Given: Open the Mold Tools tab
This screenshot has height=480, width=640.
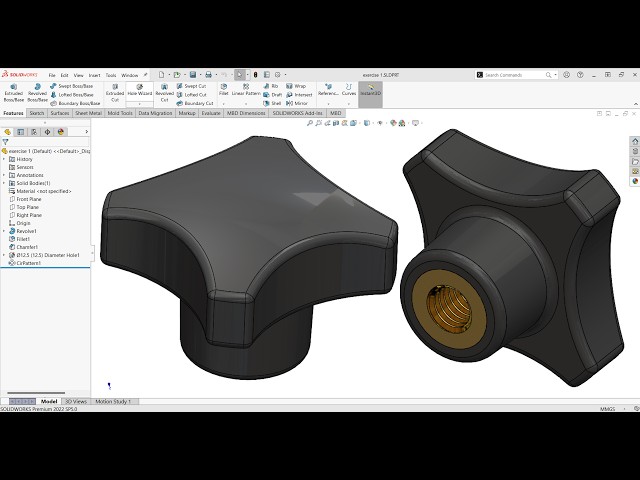Looking at the screenshot, I should coord(120,113).
